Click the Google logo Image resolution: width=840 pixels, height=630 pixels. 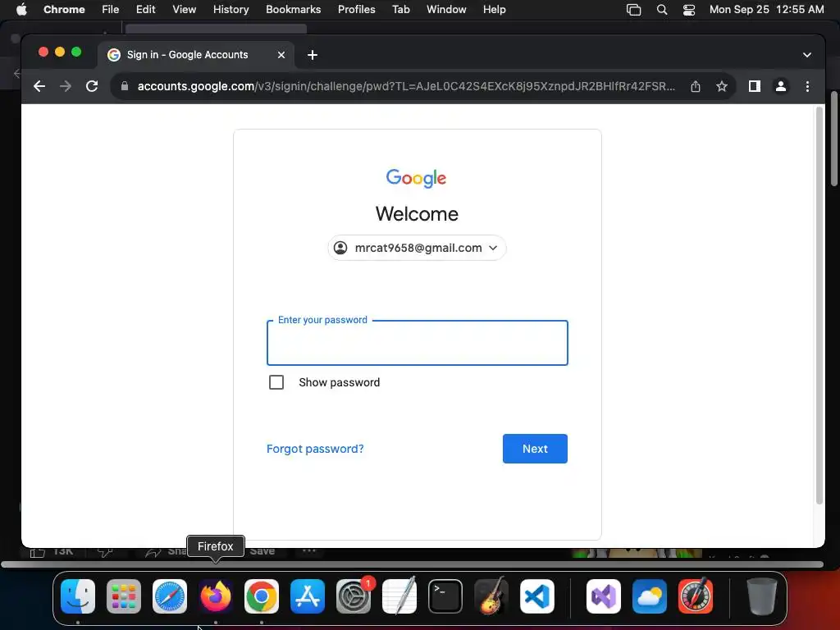click(416, 178)
